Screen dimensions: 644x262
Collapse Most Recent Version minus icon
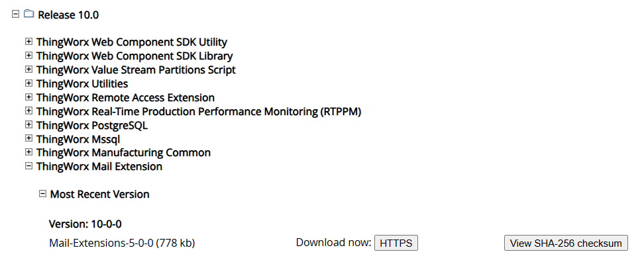click(x=42, y=194)
